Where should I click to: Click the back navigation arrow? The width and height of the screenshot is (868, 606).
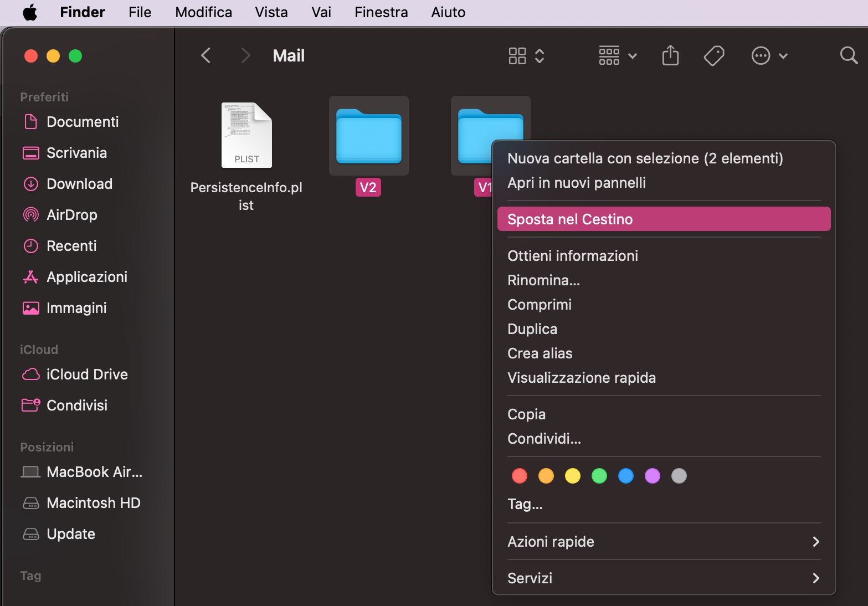click(206, 55)
